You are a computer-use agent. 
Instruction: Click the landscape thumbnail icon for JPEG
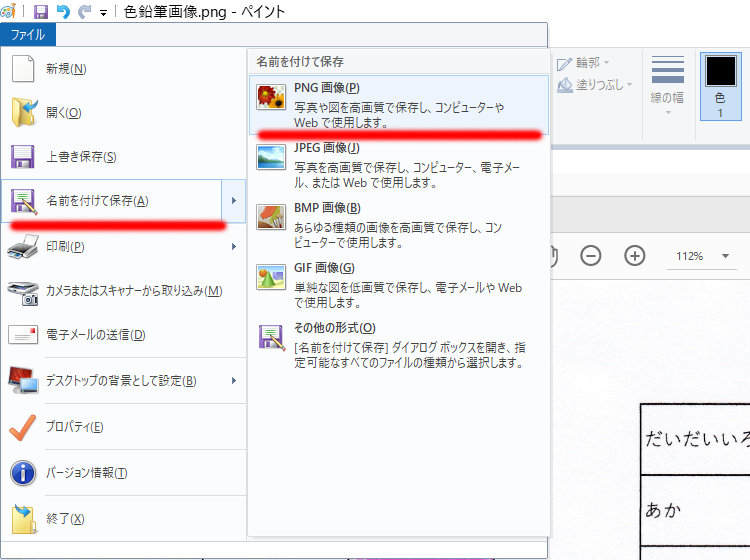[271, 157]
